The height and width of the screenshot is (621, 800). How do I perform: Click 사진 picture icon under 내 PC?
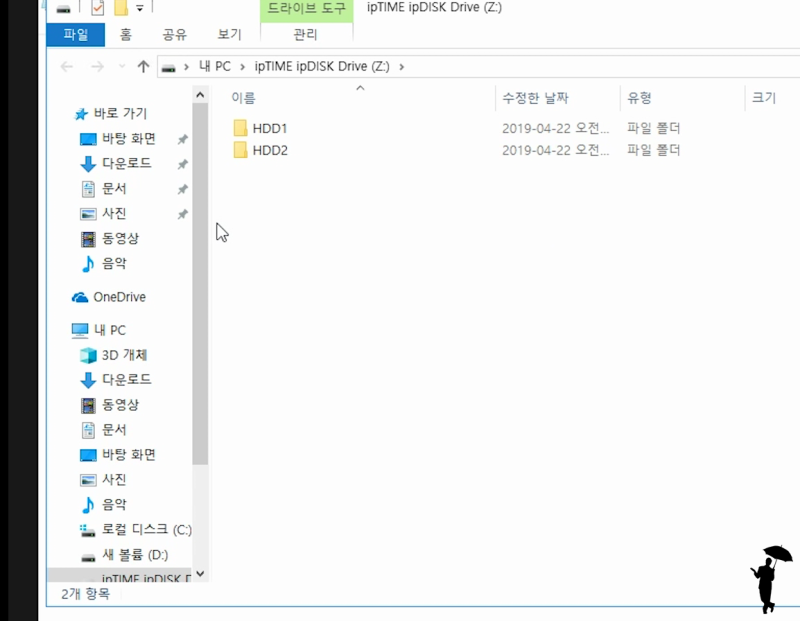(x=88, y=480)
